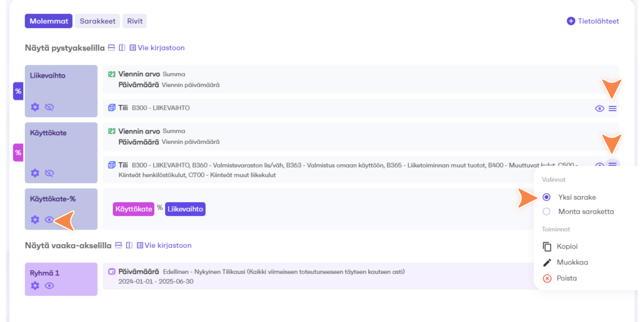
Task: Switch to the Rivit tab
Action: coord(135,21)
